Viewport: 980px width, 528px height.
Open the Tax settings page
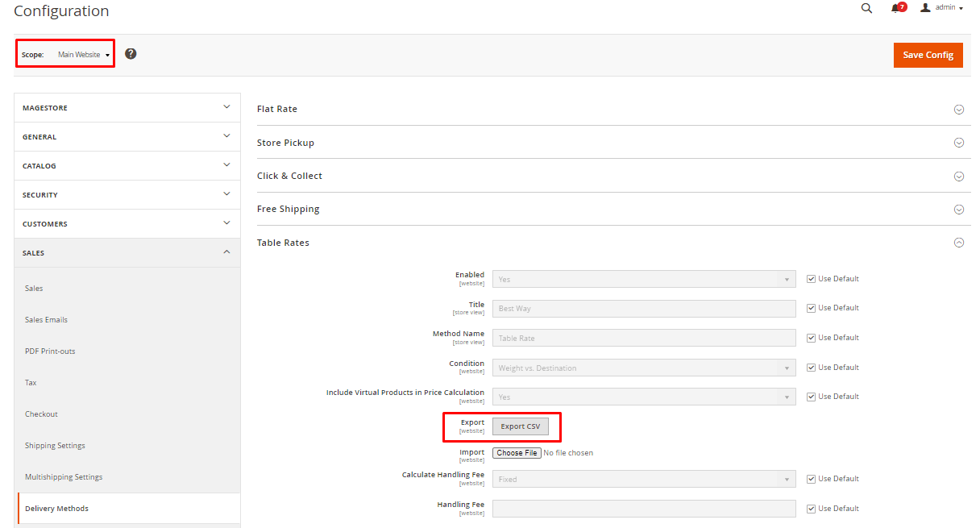[x=31, y=382]
